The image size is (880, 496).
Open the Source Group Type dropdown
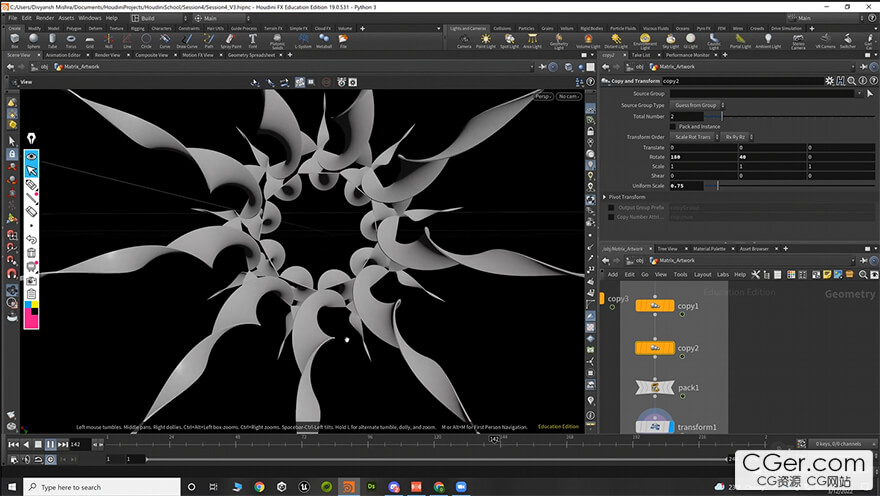click(698, 105)
